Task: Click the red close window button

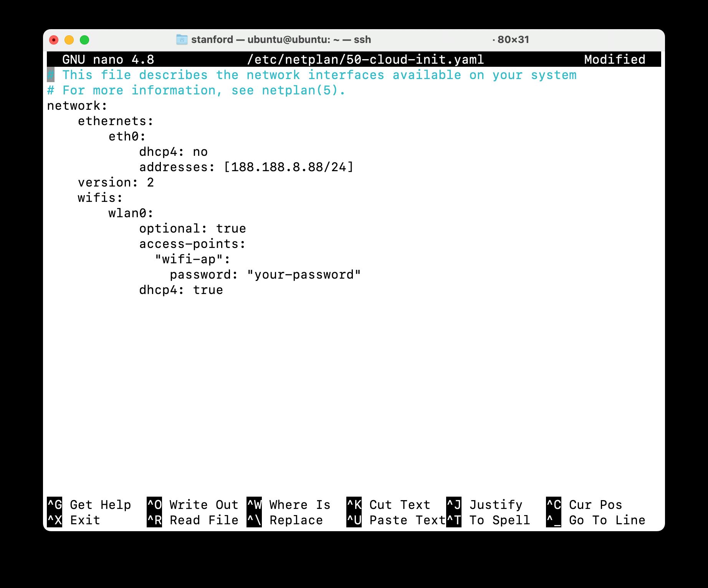Action: pyautogui.click(x=54, y=40)
